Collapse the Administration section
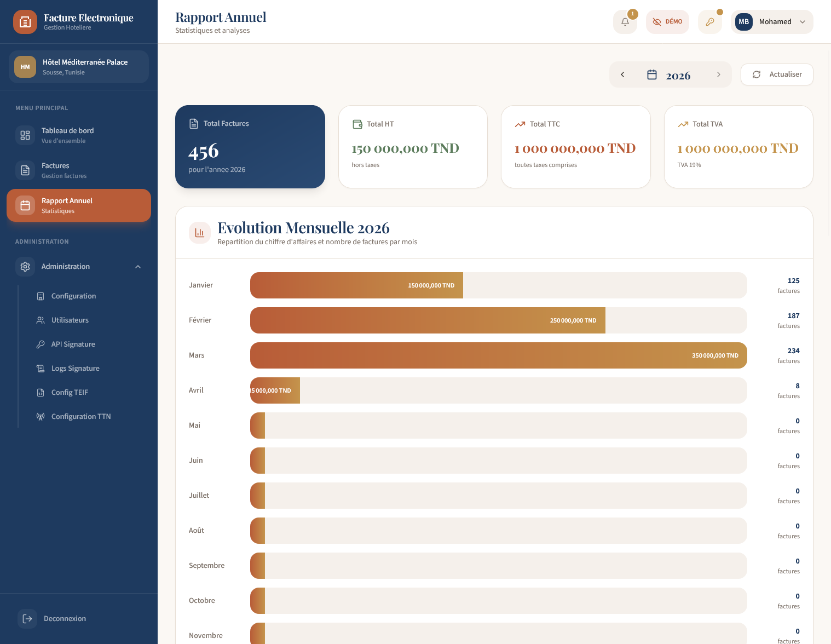 (x=138, y=267)
